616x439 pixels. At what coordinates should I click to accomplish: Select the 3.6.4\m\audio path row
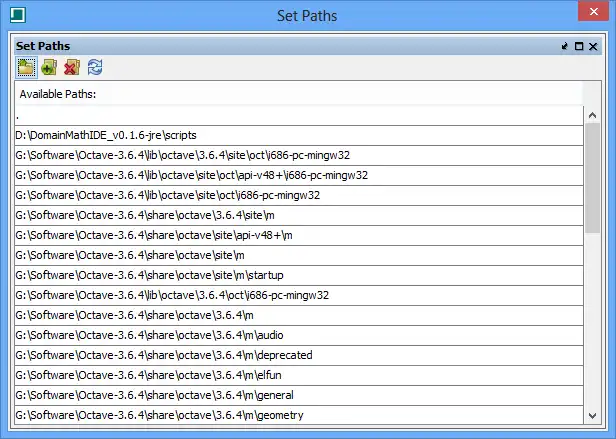(299, 336)
